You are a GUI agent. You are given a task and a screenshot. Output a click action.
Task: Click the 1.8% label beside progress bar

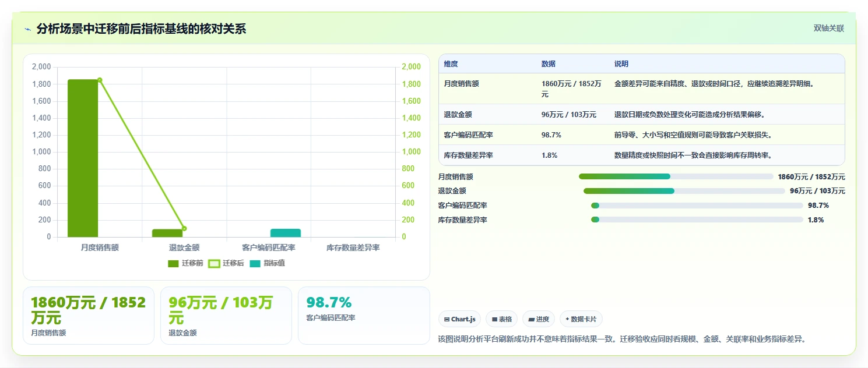coord(816,220)
